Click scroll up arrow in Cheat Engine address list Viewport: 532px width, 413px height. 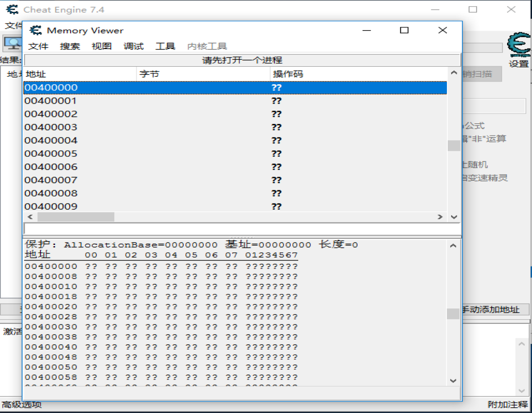tap(522, 344)
